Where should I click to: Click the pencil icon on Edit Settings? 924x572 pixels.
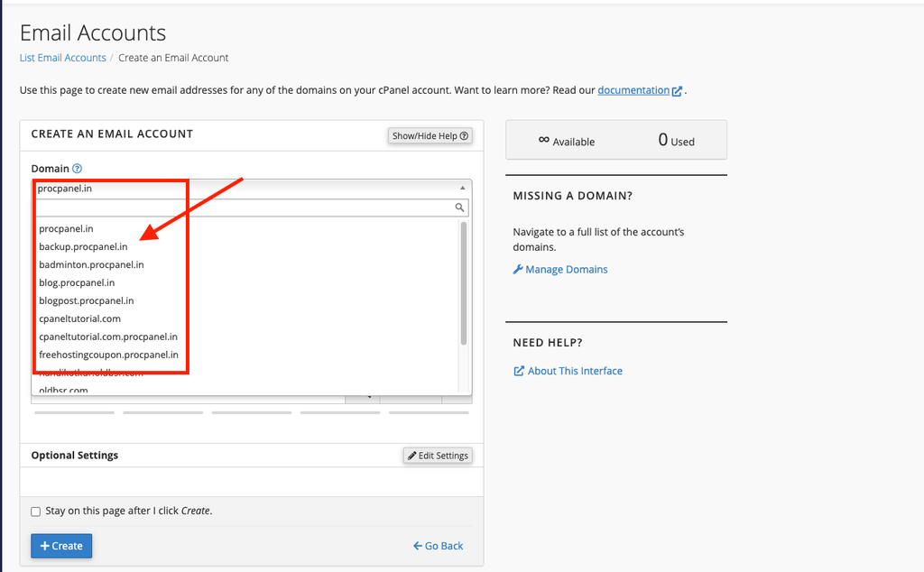411,456
